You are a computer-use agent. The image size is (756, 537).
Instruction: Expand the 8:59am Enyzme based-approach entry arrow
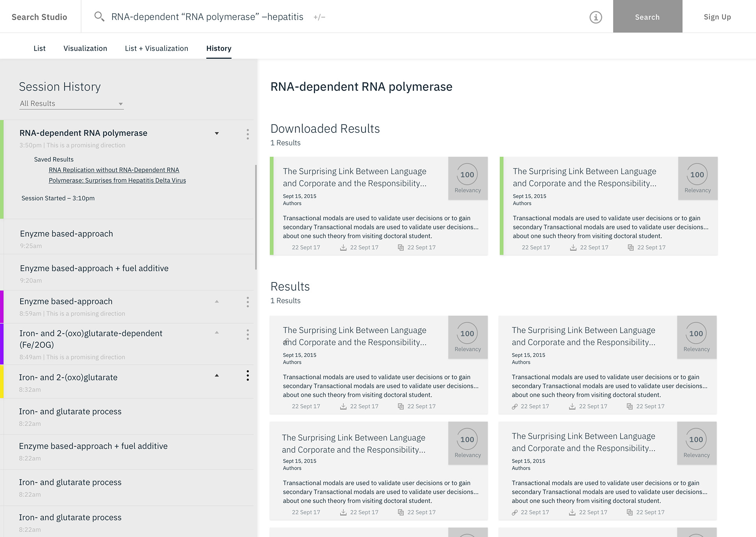point(217,301)
